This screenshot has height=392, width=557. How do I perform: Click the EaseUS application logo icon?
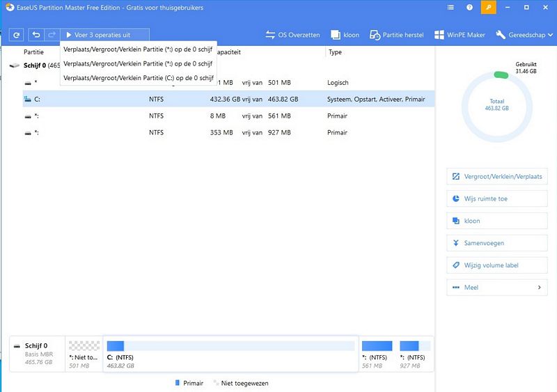[x=10, y=7]
